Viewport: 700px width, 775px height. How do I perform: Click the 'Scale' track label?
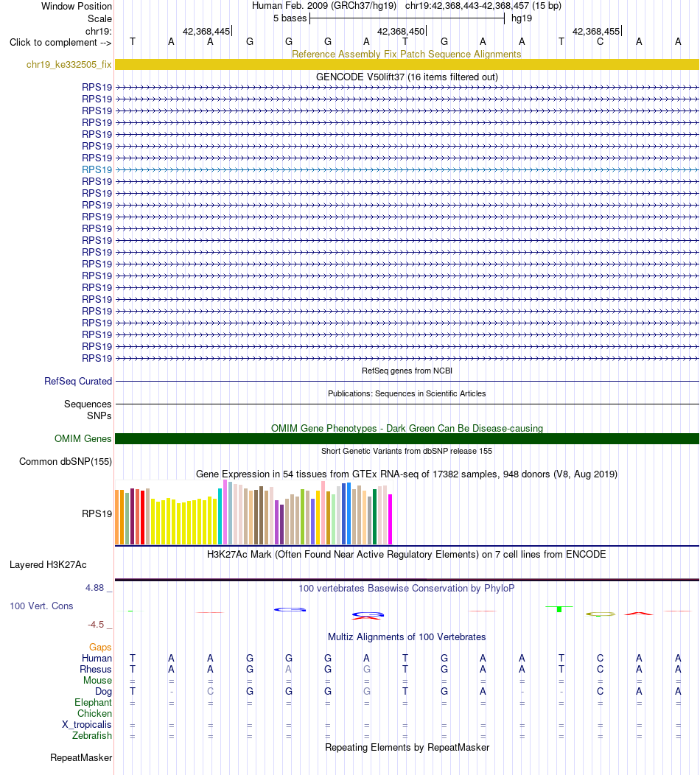tap(100, 18)
